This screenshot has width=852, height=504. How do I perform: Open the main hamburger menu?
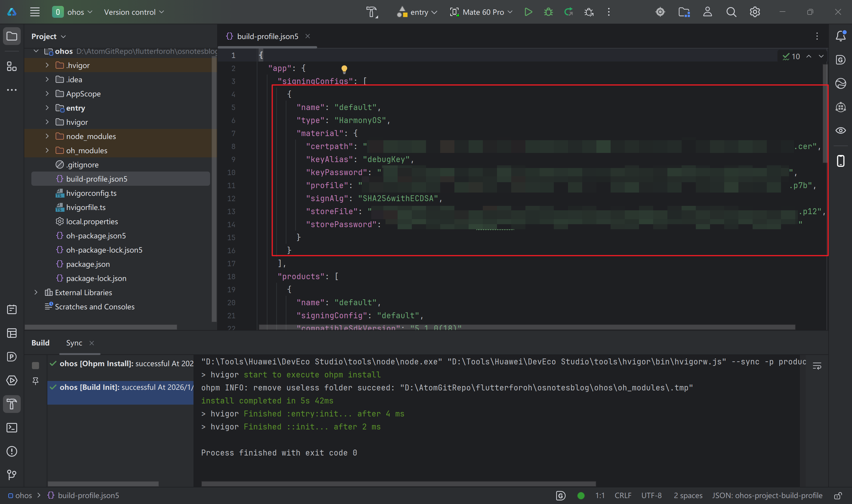[x=35, y=12]
